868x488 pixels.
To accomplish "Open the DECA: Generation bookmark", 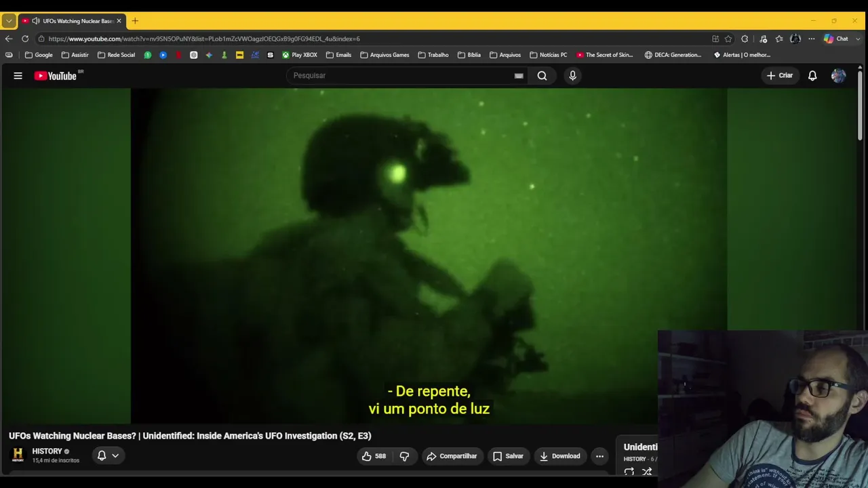I will [673, 55].
